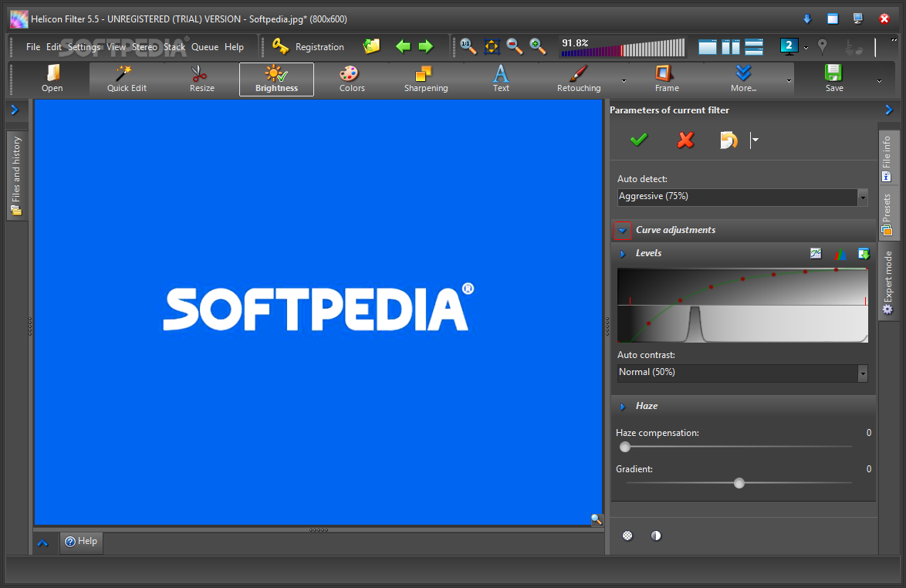Click the Gradient slider handle

(x=739, y=483)
